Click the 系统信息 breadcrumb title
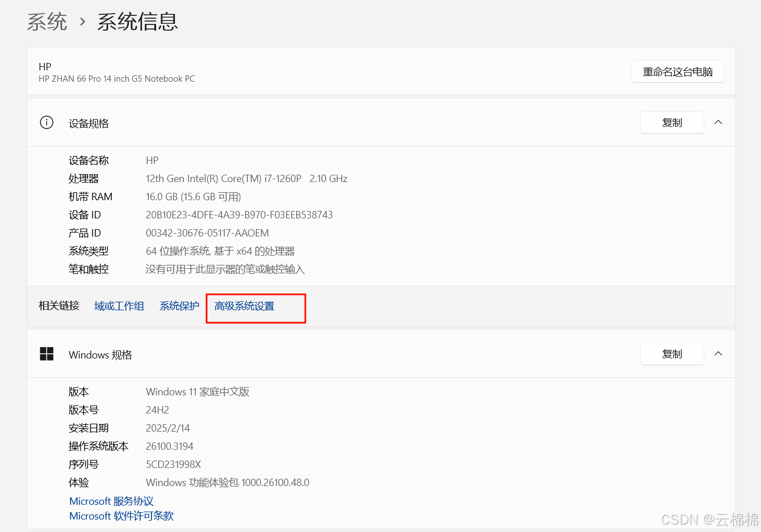Screen dimensions: 761x532 tap(138, 22)
